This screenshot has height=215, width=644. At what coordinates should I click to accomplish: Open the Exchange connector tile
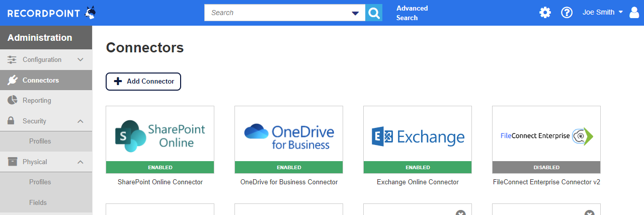[x=418, y=139]
